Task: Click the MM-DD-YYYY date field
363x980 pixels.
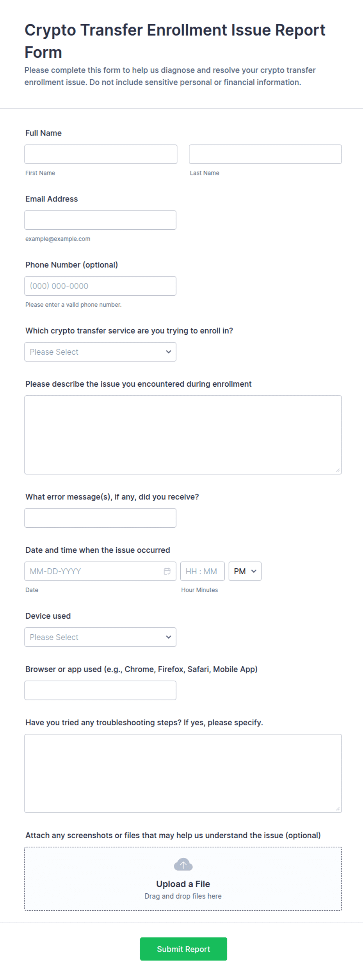Action: [100, 571]
